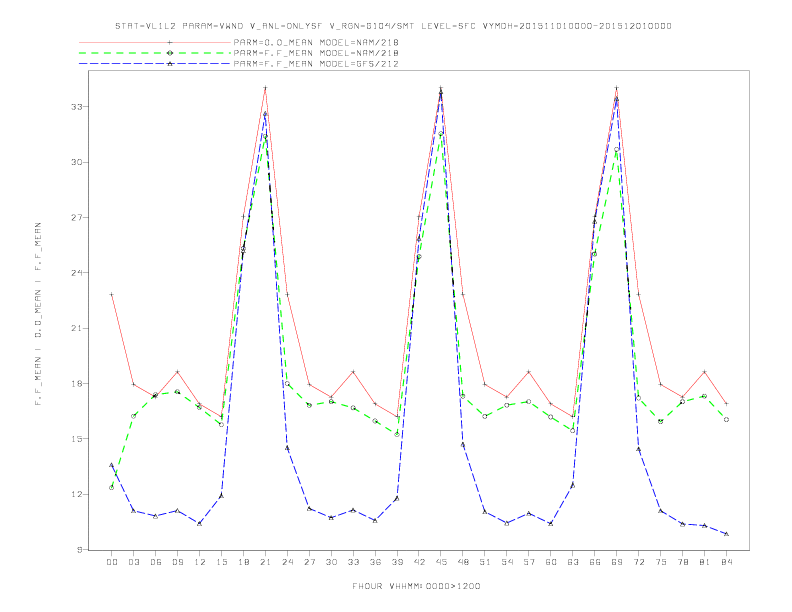Click x-axis tick label 48
The height and width of the screenshot is (612, 792).
pyautogui.click(x=463, y=562)
